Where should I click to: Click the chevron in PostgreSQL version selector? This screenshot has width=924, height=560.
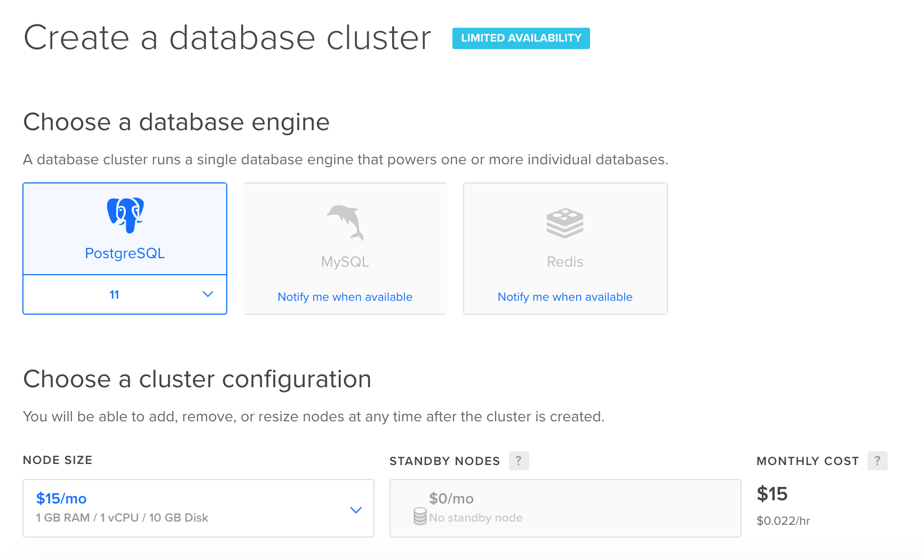pyautogui.click(x=208, y=294)
